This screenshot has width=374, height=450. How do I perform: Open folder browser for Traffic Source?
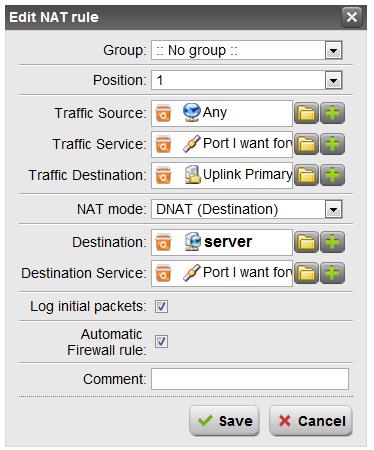(306, 113)
